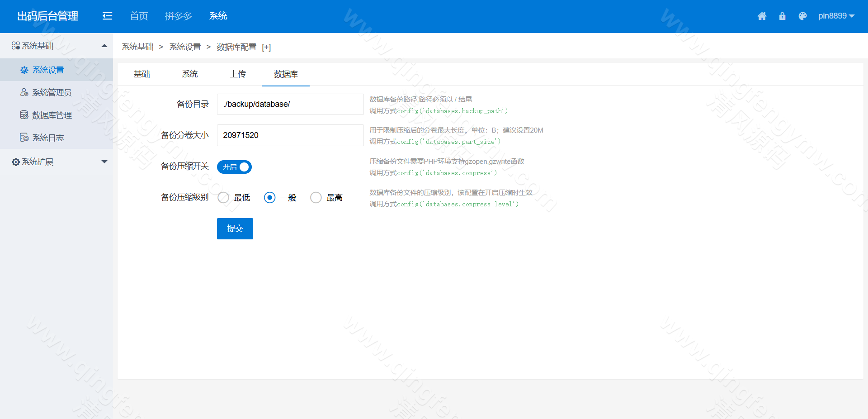Click the 提交 submit button
Image resolution: width=868 pixels, height=419 pixels.
coord(235,229)
